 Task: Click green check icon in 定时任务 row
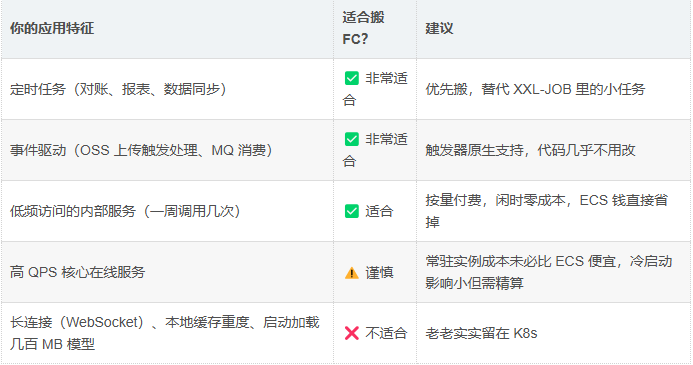[x=352, y=78]
